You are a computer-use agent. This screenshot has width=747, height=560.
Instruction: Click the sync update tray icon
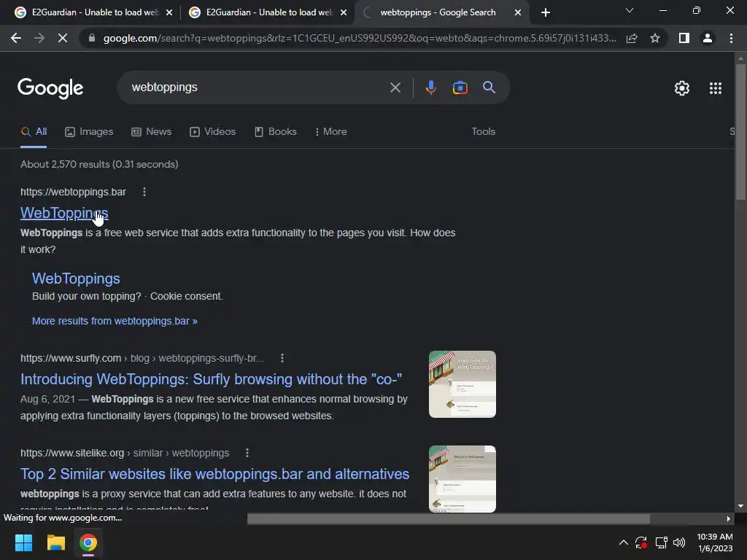(x=640, y=542)
